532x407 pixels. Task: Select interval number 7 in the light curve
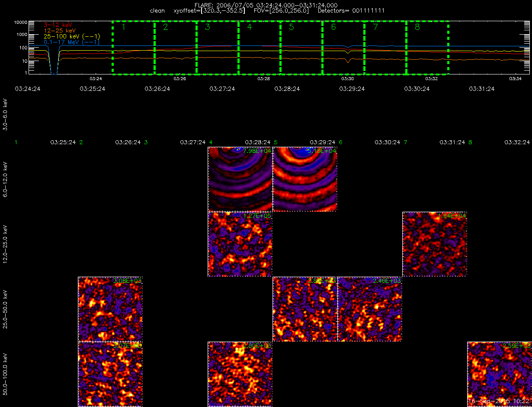click(375, 27)
